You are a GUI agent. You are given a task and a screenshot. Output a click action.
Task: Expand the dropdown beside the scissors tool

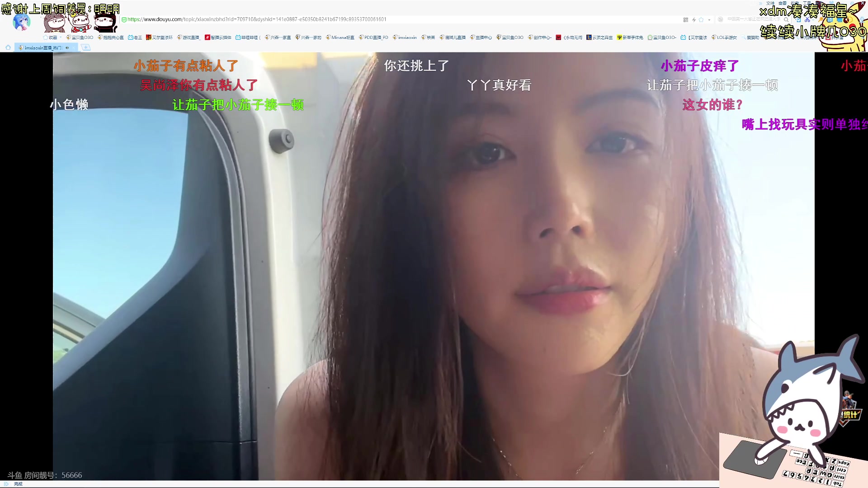tap(813, 20)
